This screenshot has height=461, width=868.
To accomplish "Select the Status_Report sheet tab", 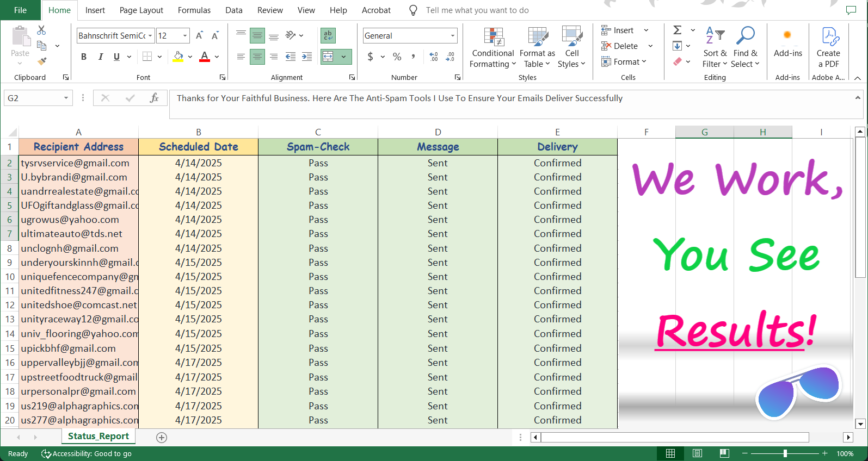I will coord(98,436).
